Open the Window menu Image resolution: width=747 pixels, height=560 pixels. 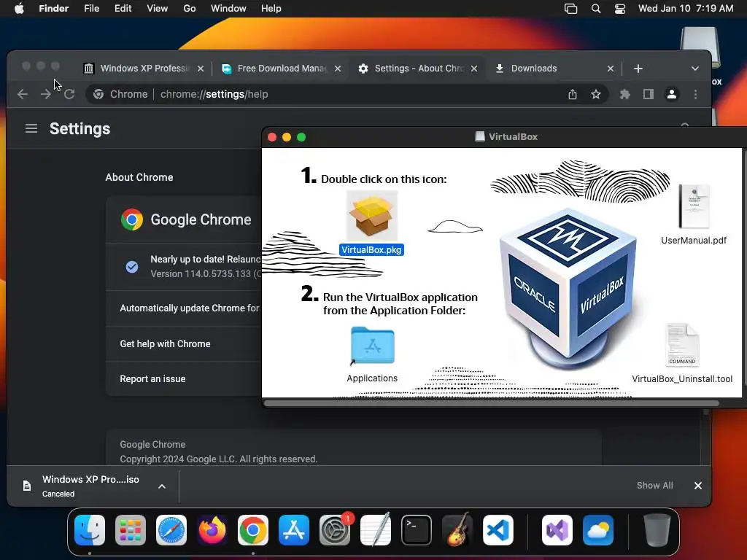coord(228,9)
